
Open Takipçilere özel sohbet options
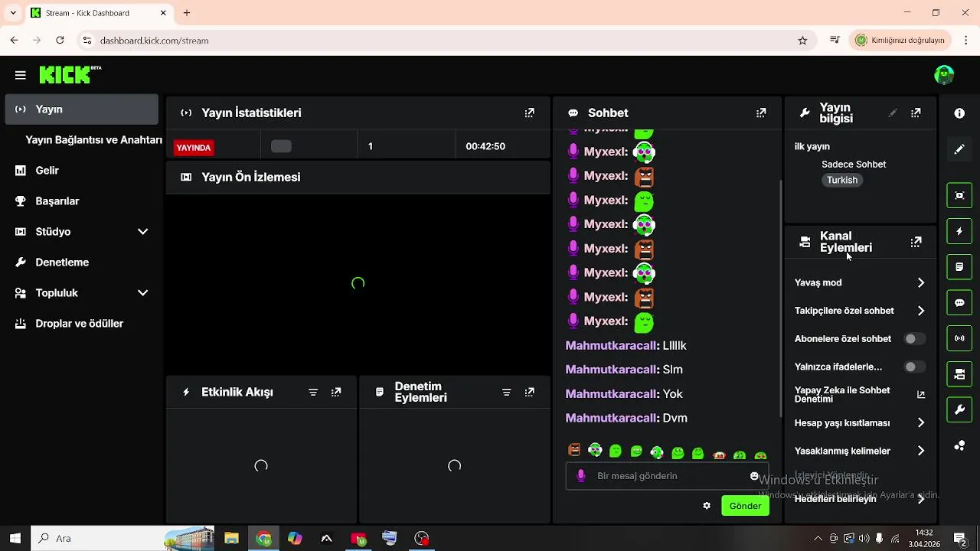[x=860, y=311]
